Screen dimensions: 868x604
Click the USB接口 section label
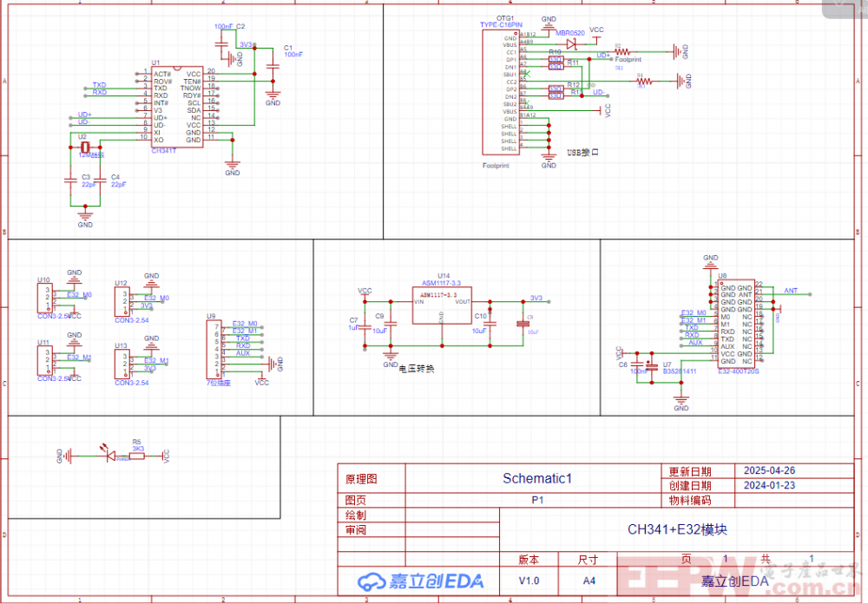pos(583,152)
